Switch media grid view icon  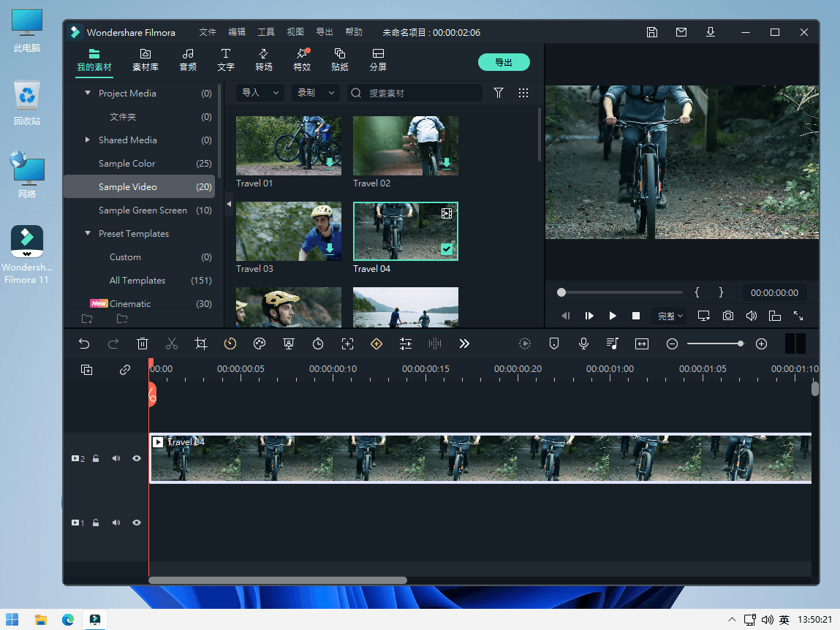[x=523, y=94]
